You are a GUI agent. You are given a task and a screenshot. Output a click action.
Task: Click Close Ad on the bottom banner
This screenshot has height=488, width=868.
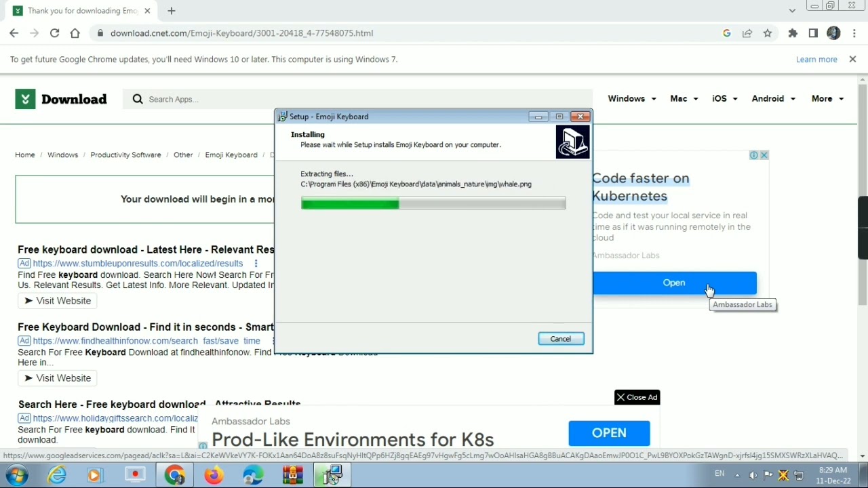click(637, 397)
